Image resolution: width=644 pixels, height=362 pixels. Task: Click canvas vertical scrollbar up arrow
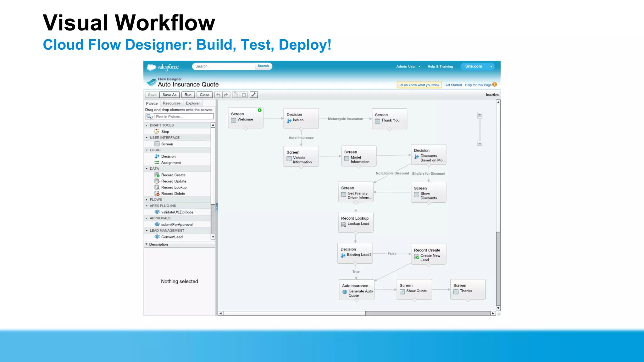(x=498, y=102)
